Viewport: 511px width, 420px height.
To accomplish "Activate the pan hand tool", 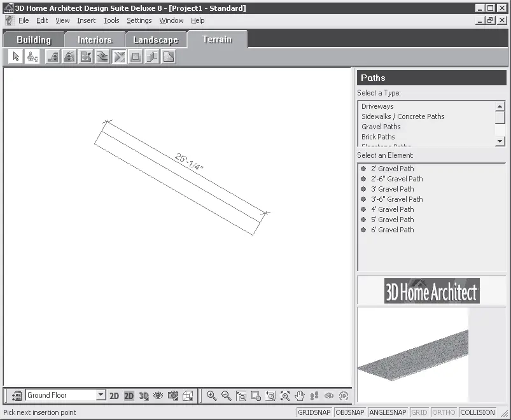I will pyautogui.click(x=300, y=396).
